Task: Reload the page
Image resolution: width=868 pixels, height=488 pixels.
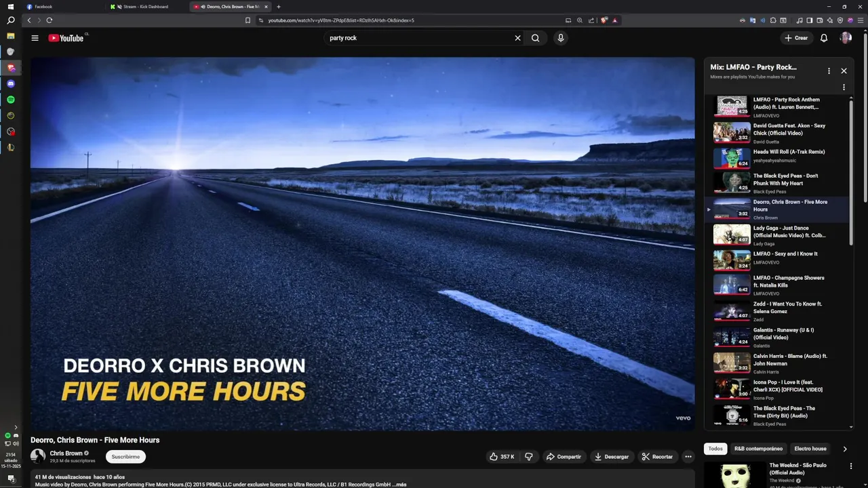Action: click(x=50, y=20)
